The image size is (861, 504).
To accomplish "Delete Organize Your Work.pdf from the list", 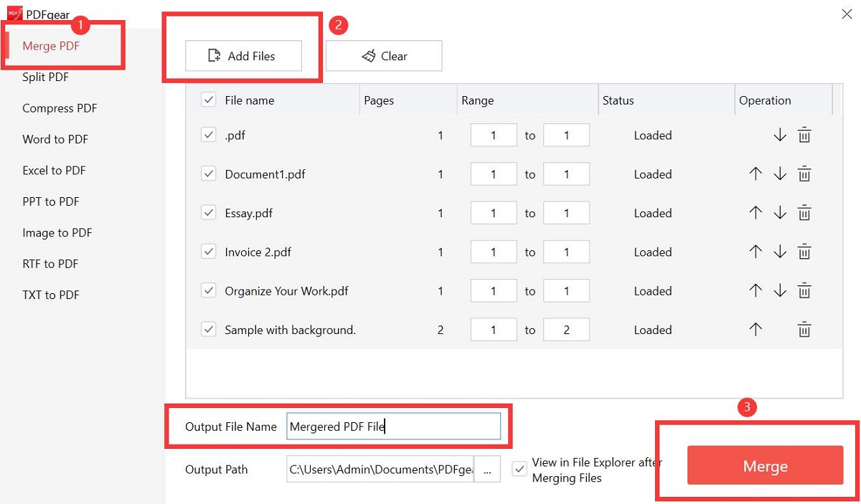I will pyautogui.click(x=804, y=290).
